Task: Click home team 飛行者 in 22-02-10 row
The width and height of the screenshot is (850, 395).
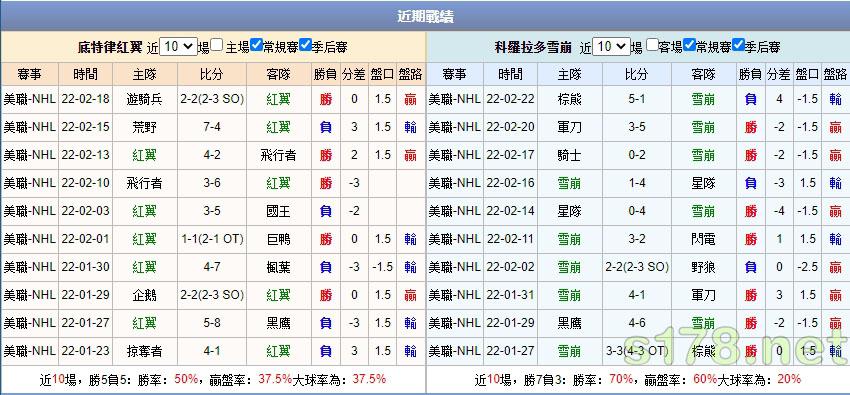Action: pyautogui.click(x=144, y=183)
